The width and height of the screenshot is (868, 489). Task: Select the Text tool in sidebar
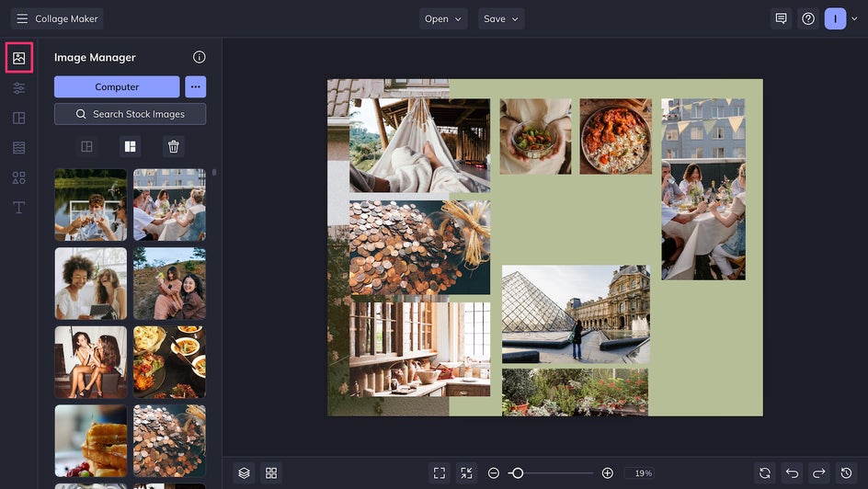(x=18, y=208)
